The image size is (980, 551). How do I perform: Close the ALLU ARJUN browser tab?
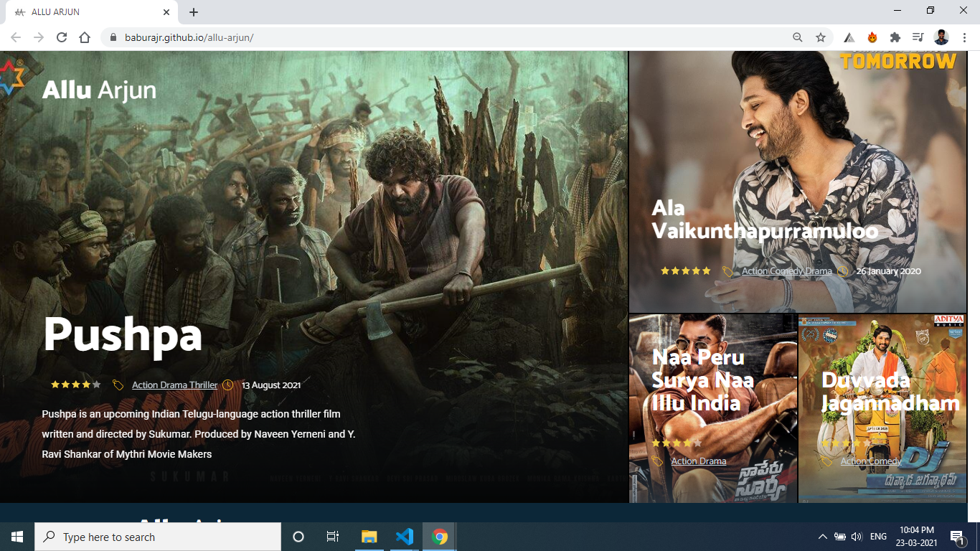pyautogui.click(x=166, y=12)
